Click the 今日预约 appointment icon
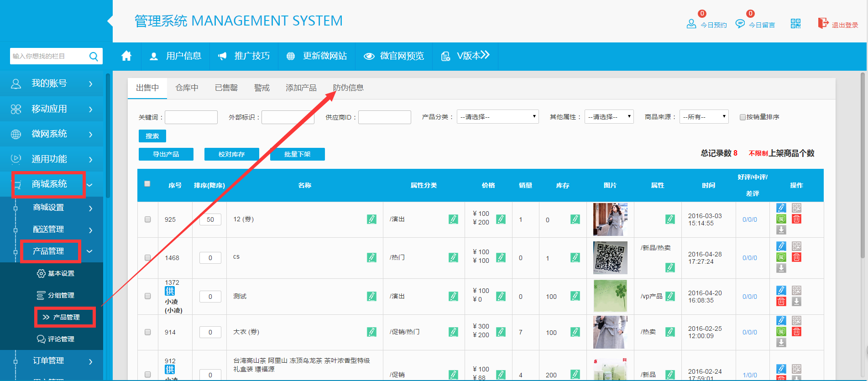Viewport: 868px width, 381px height. pos(691,24)
